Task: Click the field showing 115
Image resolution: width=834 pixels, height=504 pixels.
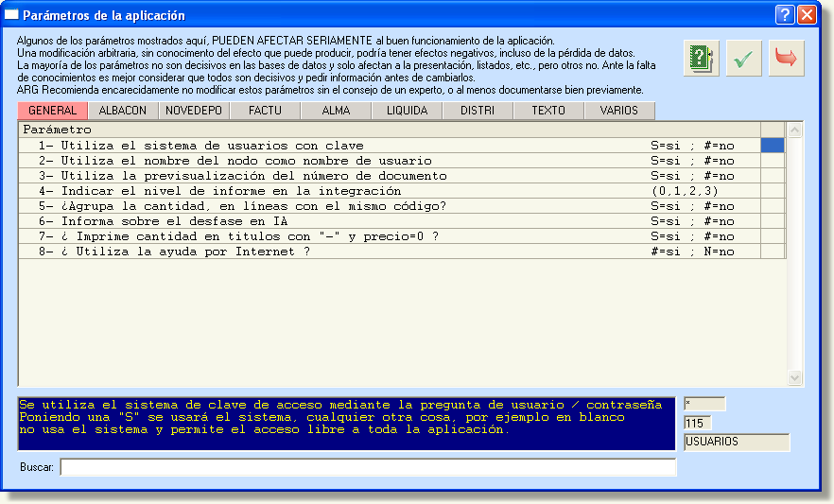Action: point(698,423)
